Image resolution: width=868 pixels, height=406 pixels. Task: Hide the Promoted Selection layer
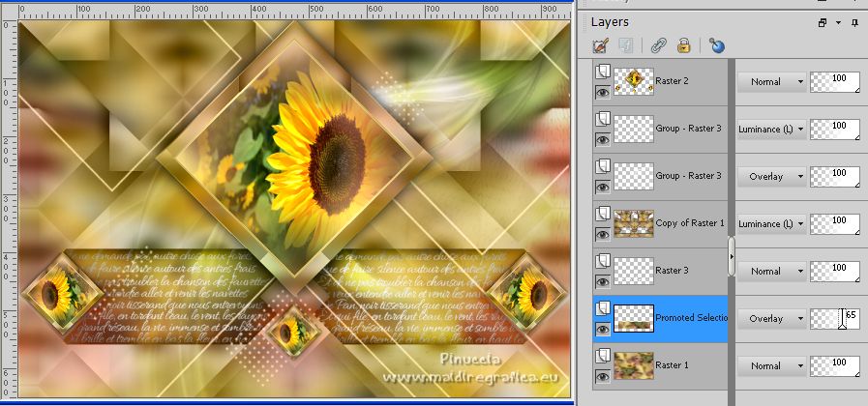(x=603, y=330)
